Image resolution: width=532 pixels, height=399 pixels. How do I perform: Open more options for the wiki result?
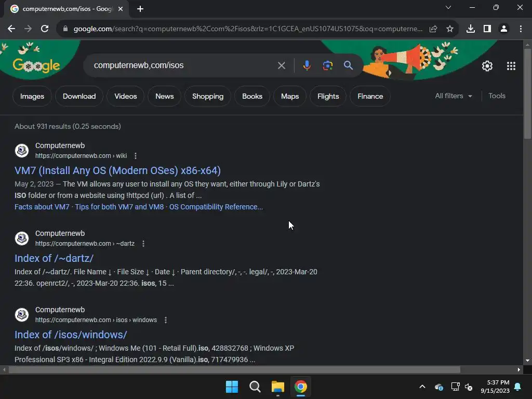(x=136, y=156)
